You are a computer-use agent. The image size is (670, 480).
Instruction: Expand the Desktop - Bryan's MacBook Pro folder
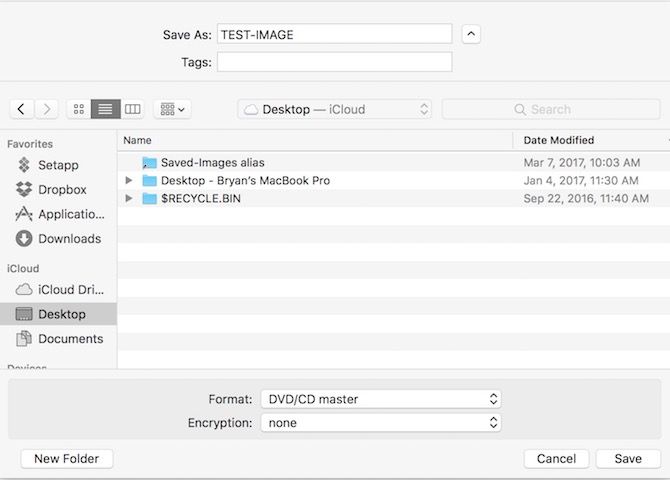128,180
